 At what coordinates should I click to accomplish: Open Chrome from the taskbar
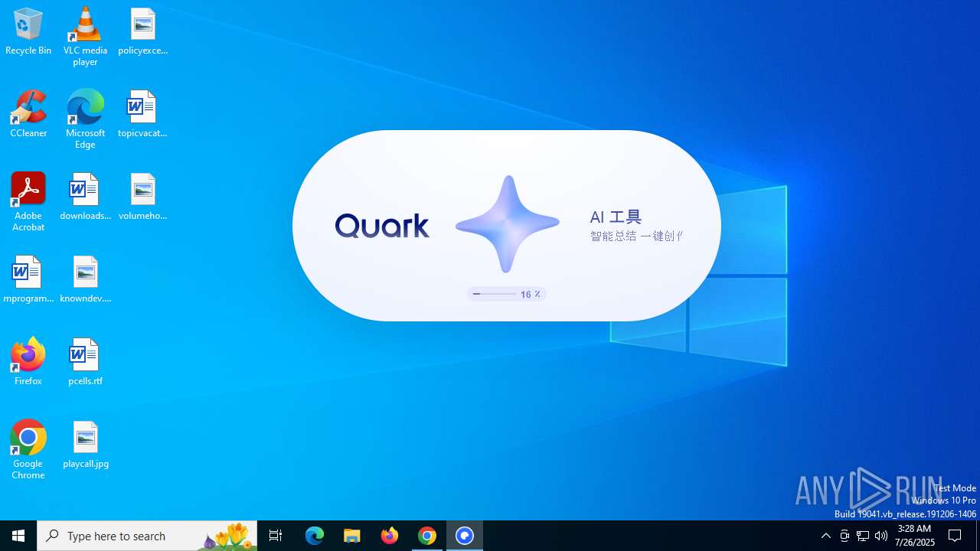click(x=427, y=536)
